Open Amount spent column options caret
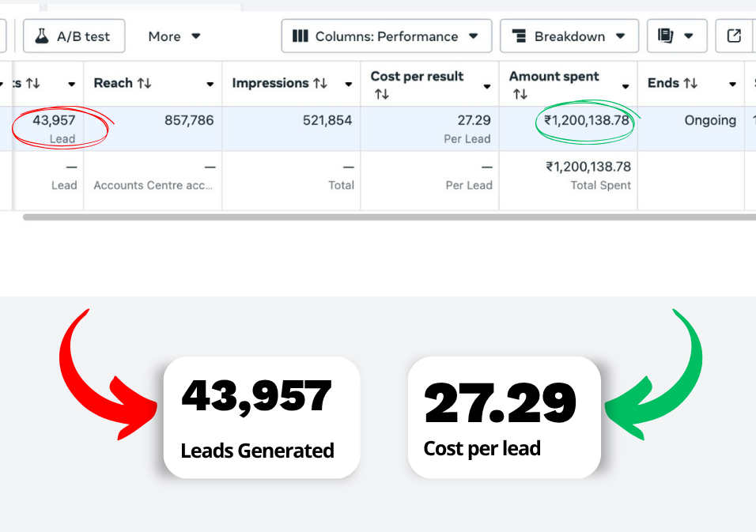This screenshot has height=532, width=756. coord(626,85)
